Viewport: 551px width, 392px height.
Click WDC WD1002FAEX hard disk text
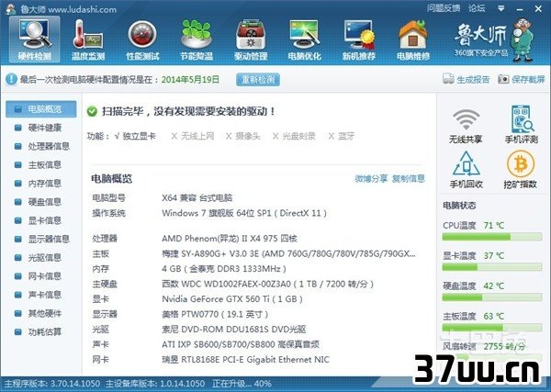(267, 284)
